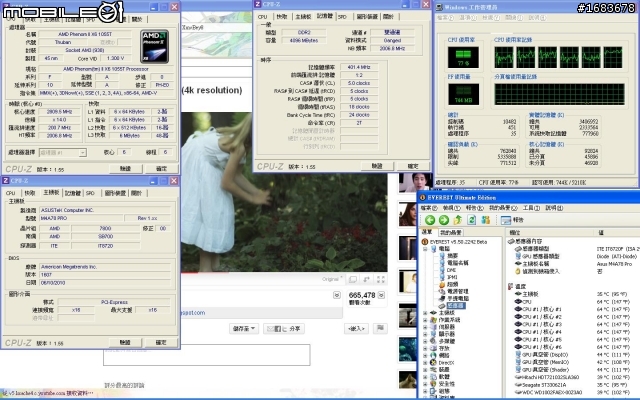This screenshot has width=640, height=400.
Task: Click the video pop-out window icon
Action: tap(353, 279)
